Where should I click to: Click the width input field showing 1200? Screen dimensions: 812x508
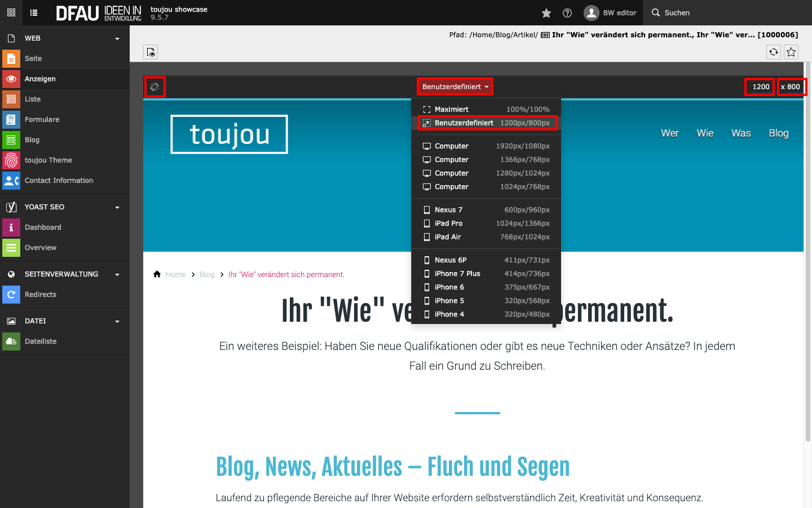coord(760,87)
